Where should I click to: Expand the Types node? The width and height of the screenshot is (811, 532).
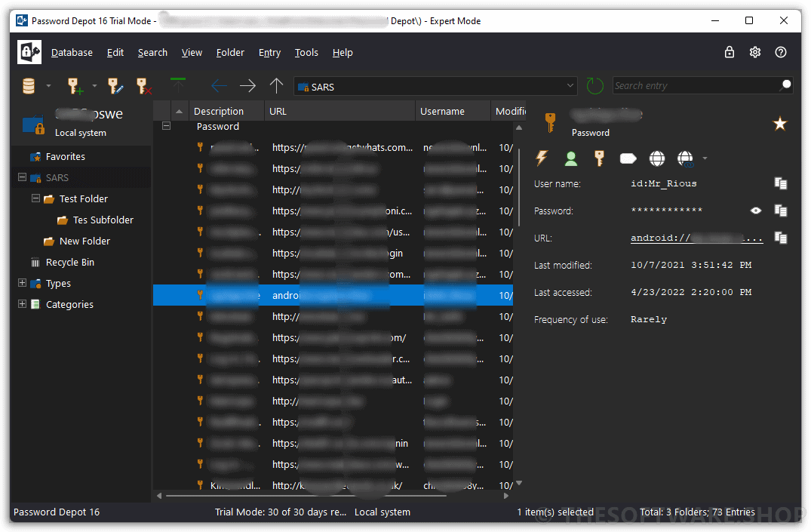[22, 282]
